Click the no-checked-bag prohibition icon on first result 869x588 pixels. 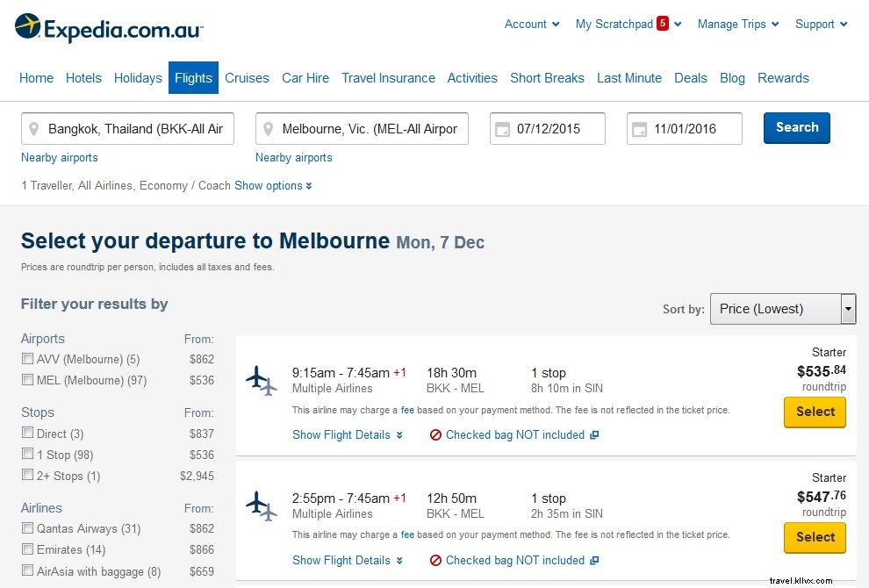(436, 434)
